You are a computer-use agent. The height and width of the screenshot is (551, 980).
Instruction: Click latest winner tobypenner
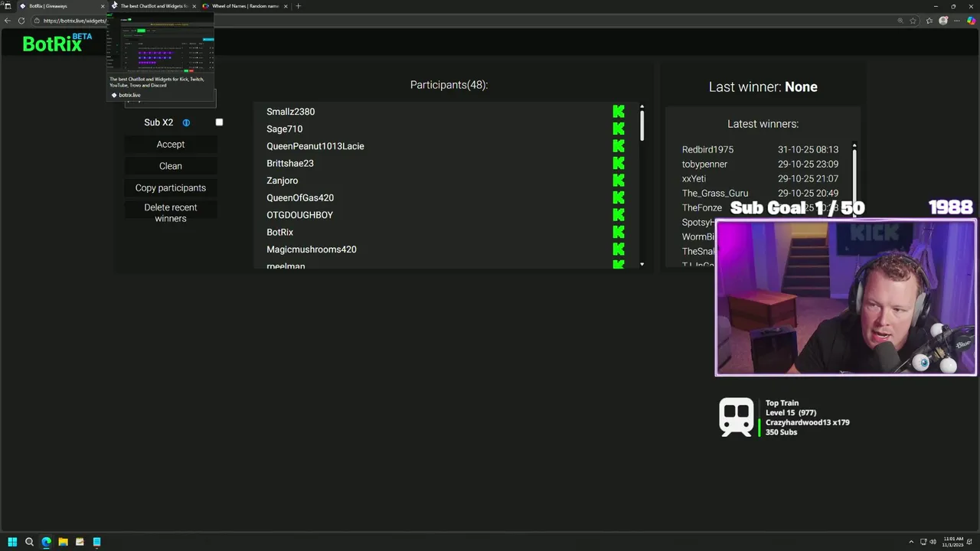[x=704, y=165]
